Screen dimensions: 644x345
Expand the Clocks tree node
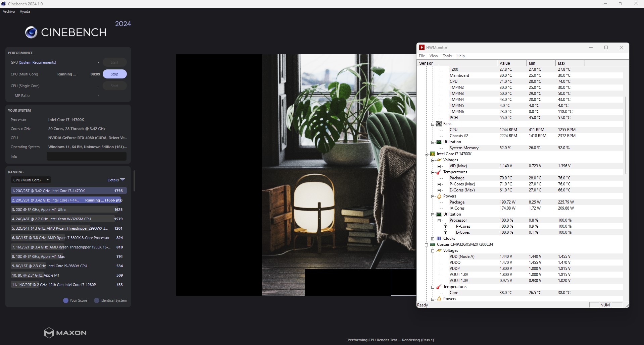[x=433, y=239]
